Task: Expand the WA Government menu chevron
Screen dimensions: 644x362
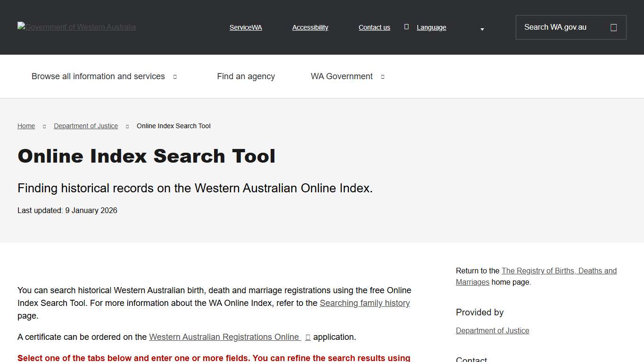Action: coord(382,76)
